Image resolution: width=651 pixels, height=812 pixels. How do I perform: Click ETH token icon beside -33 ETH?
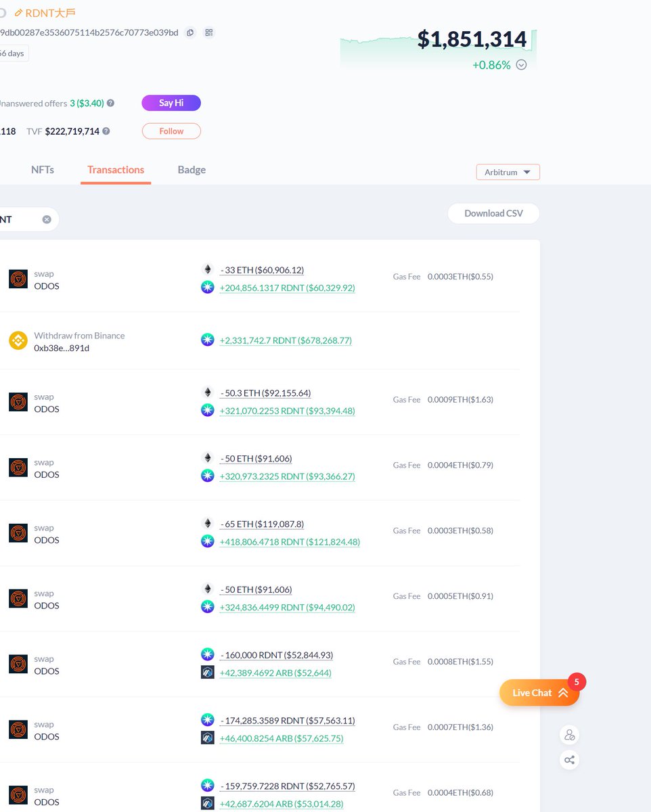(x=208, y=269)
